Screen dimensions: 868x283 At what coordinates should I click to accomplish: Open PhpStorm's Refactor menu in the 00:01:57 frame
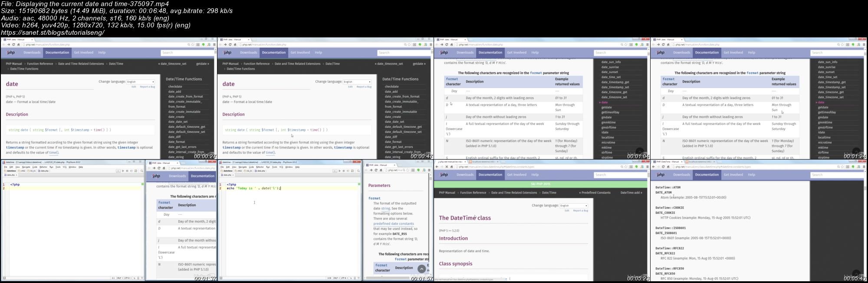point(260,167)
